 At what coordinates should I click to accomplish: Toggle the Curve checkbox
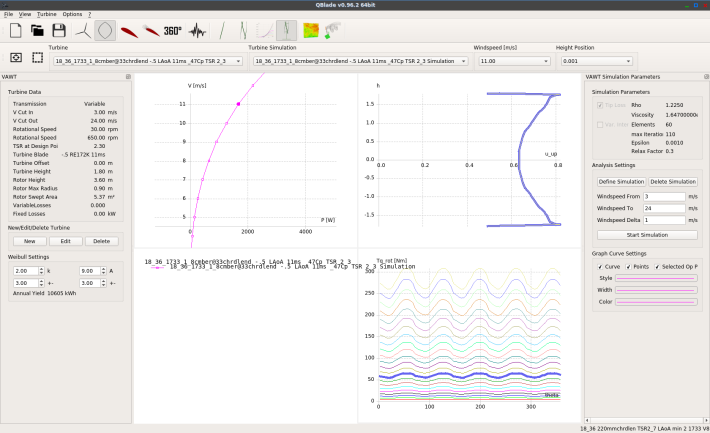[x=600, y=267]
